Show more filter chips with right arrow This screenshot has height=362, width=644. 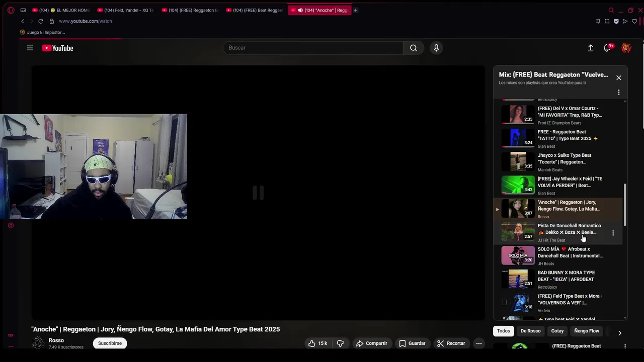pos(620,333)
